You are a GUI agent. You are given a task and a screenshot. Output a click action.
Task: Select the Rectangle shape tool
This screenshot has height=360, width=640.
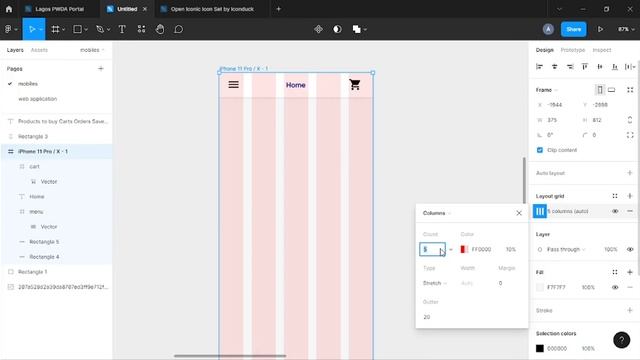pyautogui.click(x=77, y=29)
